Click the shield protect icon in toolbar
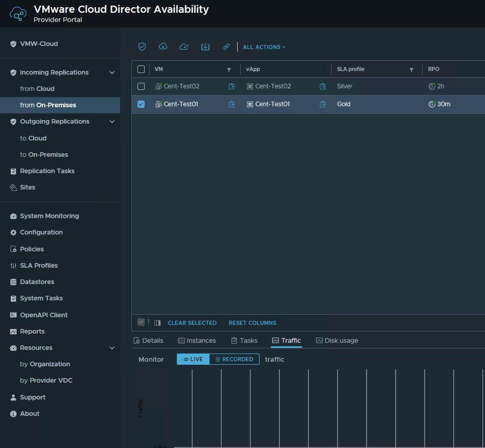The height and width of the screenshot is (448, 485). (x=142, y=46)
